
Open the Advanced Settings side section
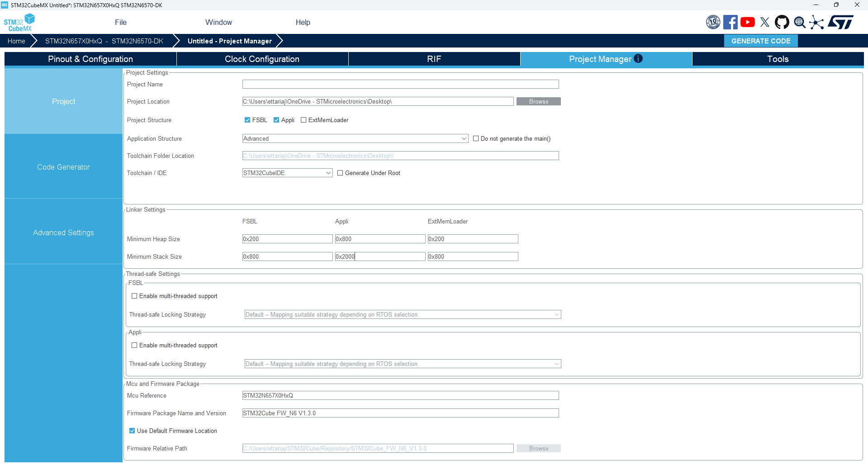[63, 232]
